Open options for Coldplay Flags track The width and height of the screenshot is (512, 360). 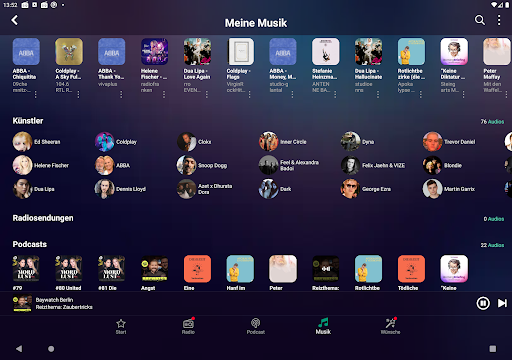pos(249,95)
